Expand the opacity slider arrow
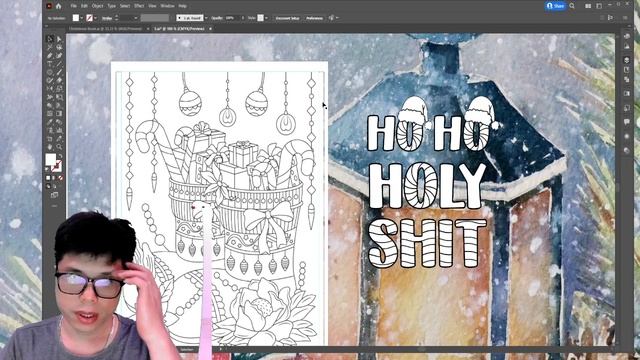This screenshot has height=360, width=640. point(243,18)
